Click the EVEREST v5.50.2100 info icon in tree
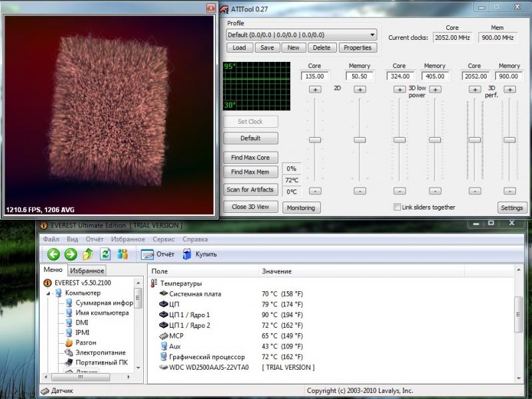Image resolution: width=532 pixels, height=399 pixels. pos(47,283)
